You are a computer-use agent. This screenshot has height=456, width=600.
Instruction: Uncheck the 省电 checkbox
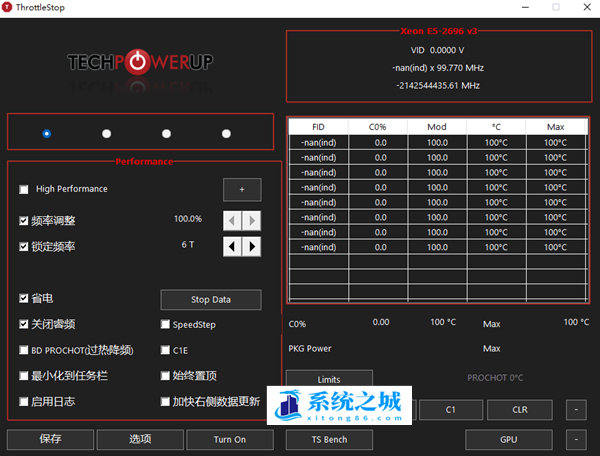tap(24, 298)
